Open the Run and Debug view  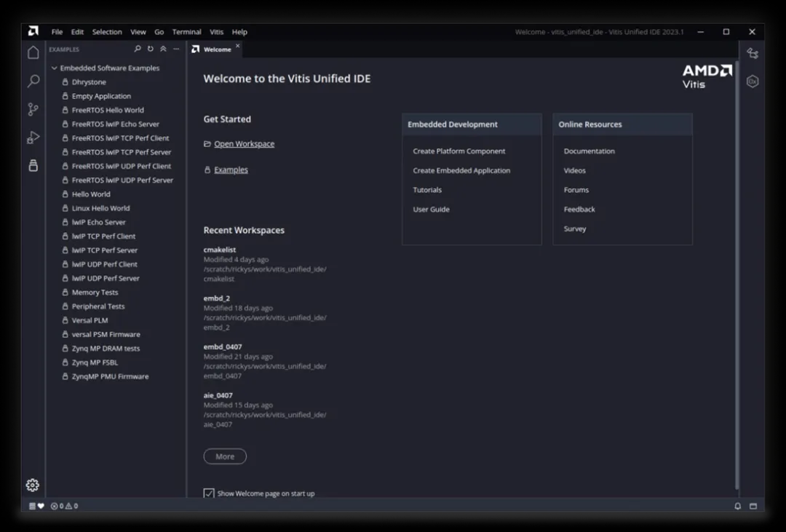tap(33, 138)
